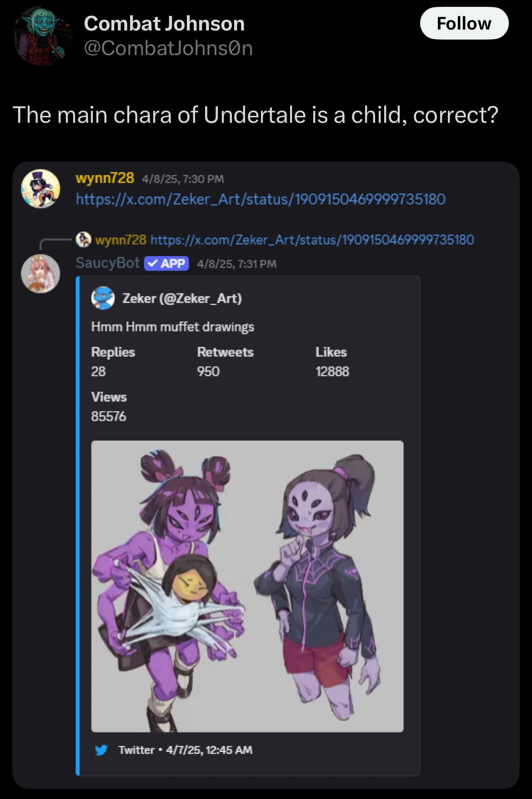532x799 pixels.
Task: Open the Zeker (@Zeker_Art) embed title
Action: click(x=182, y=298)
